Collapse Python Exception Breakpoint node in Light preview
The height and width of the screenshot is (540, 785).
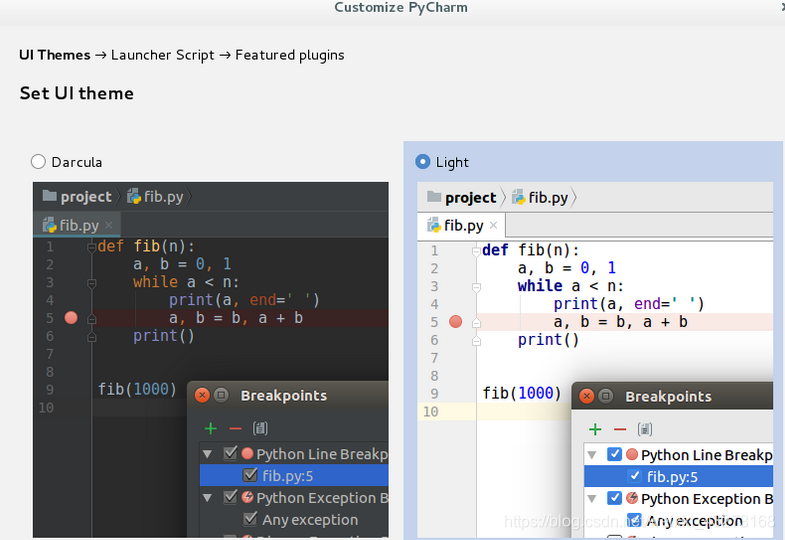point(592,498)
